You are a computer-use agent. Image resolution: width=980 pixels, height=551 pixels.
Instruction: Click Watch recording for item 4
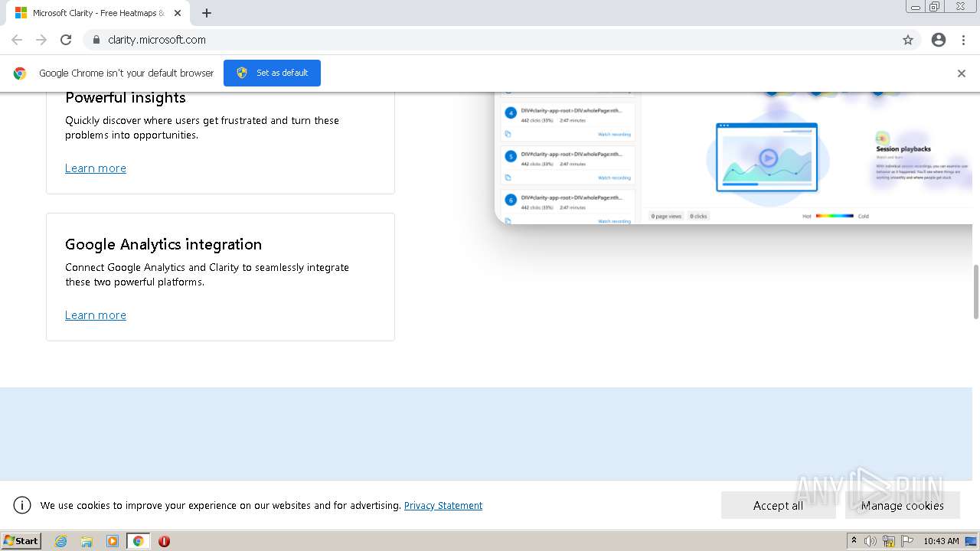click(614, 134)
